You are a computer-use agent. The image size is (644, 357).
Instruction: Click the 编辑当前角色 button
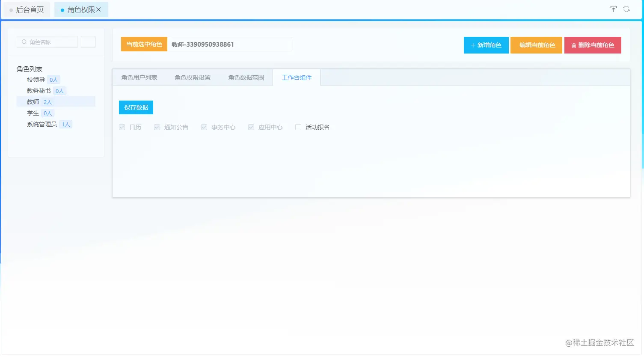[536, 45]
